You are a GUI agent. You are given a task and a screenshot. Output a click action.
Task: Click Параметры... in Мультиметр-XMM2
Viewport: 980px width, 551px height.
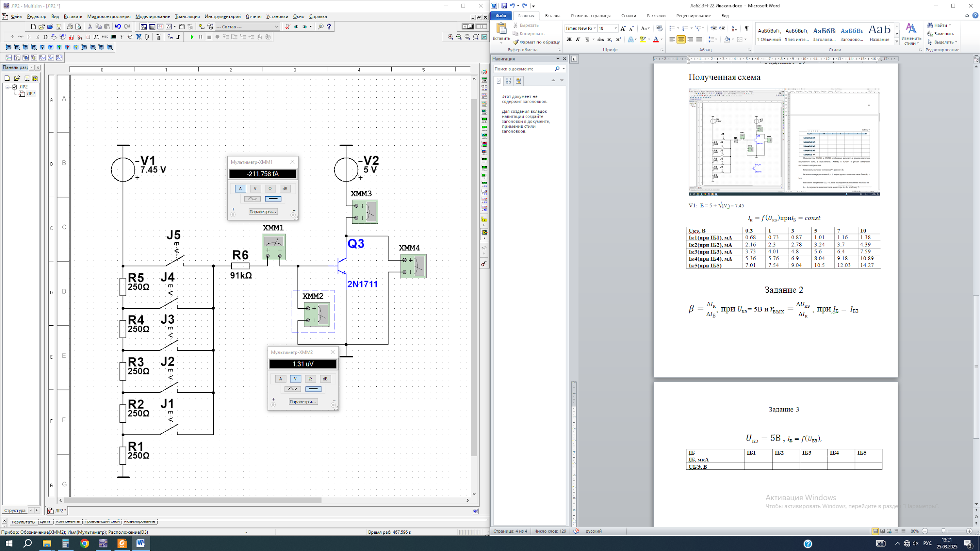coord(303,402)
